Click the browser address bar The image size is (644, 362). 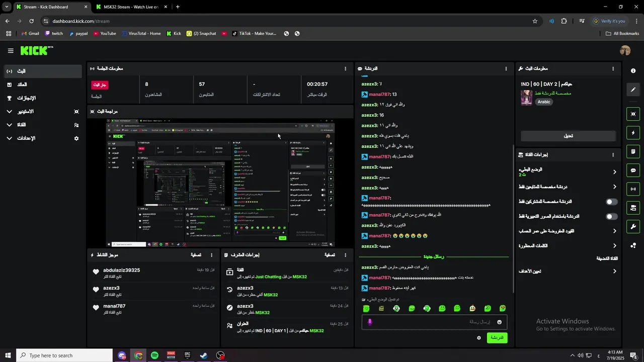tap(290, 21)
